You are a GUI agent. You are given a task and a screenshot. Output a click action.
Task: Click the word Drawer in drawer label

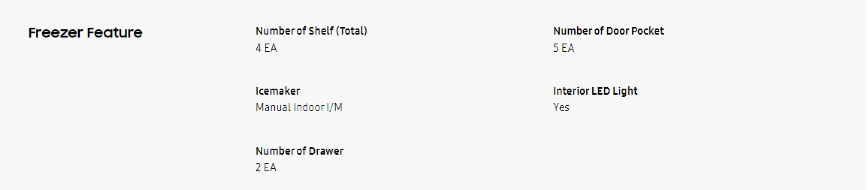tap(326, 151)
